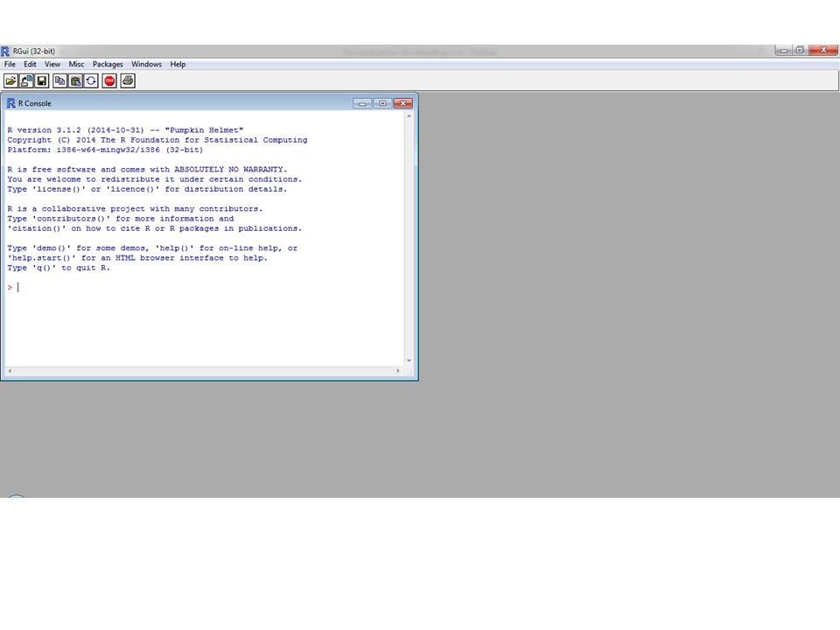Save workspace with the diskette toolbar icon
Viewport: 840px width, 630px height.
(x=41, y=80)
